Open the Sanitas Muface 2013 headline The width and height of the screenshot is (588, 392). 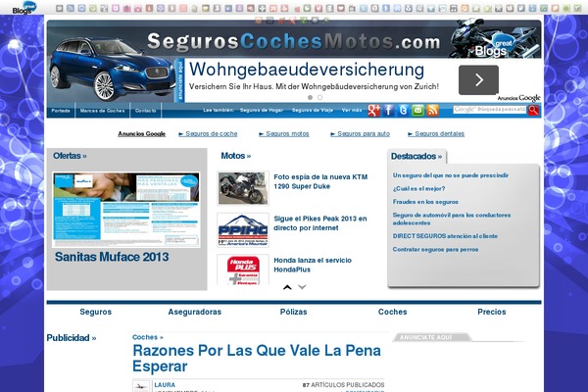click(112, 257)
